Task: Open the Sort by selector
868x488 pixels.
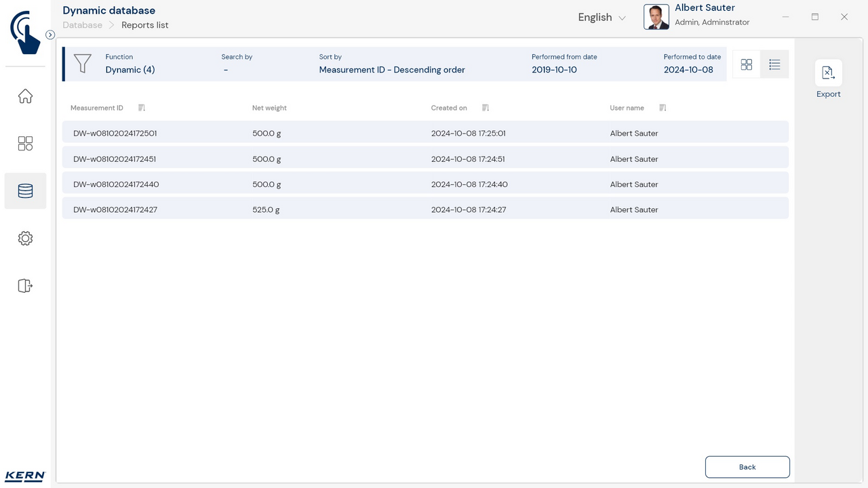Action: tap(392, 70)
